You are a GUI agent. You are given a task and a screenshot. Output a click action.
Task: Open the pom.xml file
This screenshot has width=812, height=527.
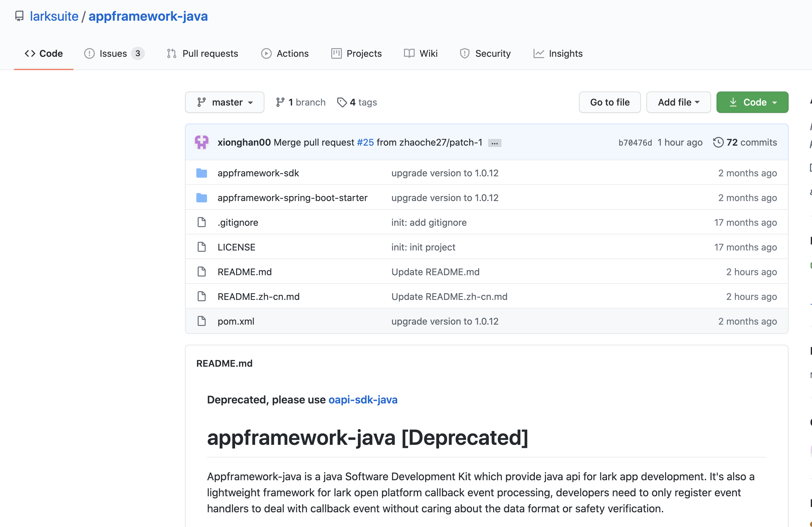click(236, 321)
